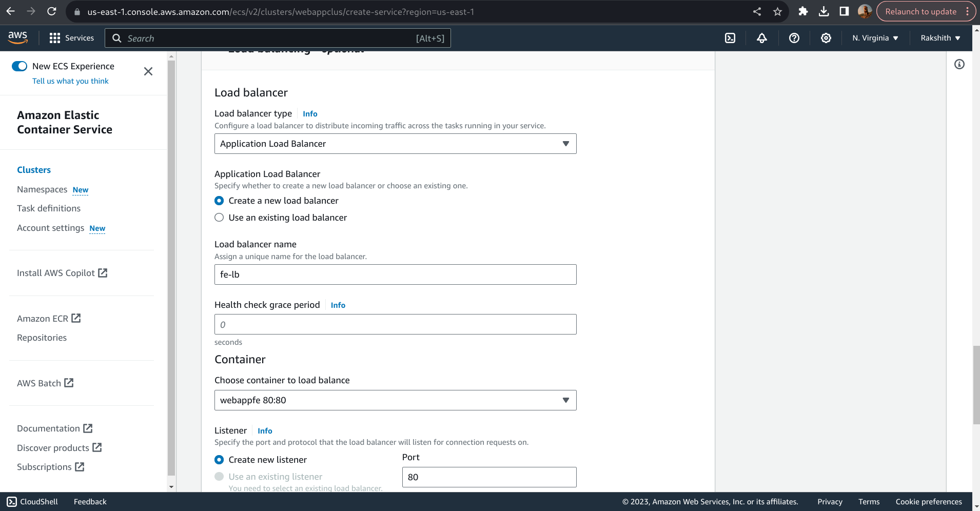The height and width of the screenshot is (511, 980).
Task: Open the notifications bell icon
Action: [762, 38]
